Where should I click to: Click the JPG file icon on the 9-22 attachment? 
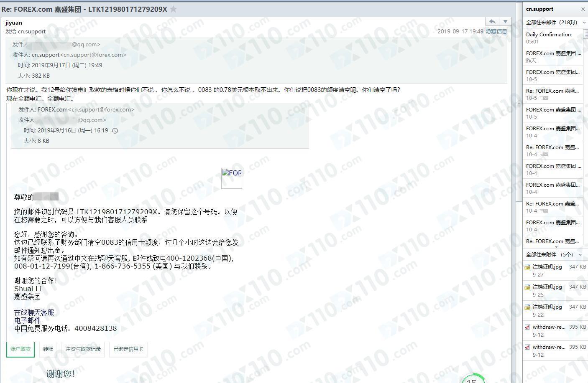coord(527,307)
